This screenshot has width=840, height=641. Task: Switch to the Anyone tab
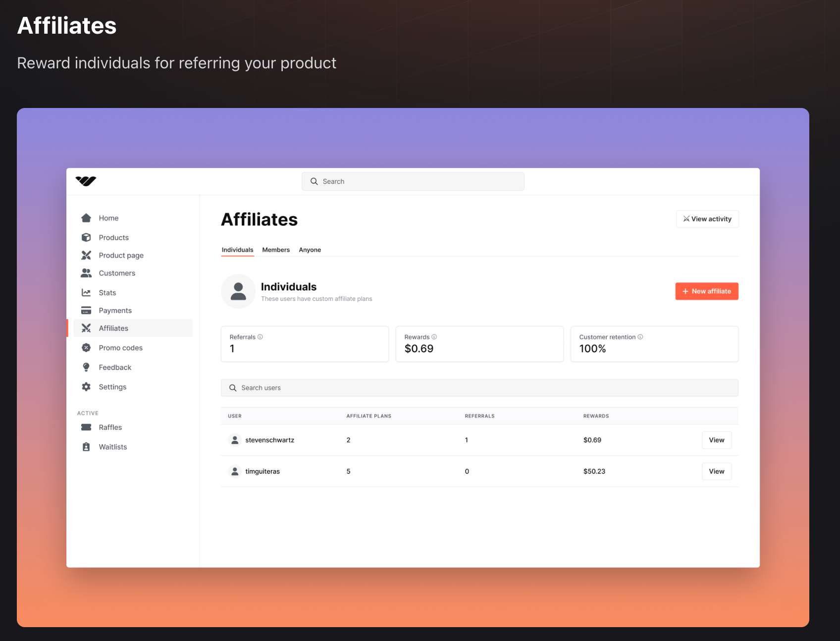310,250
